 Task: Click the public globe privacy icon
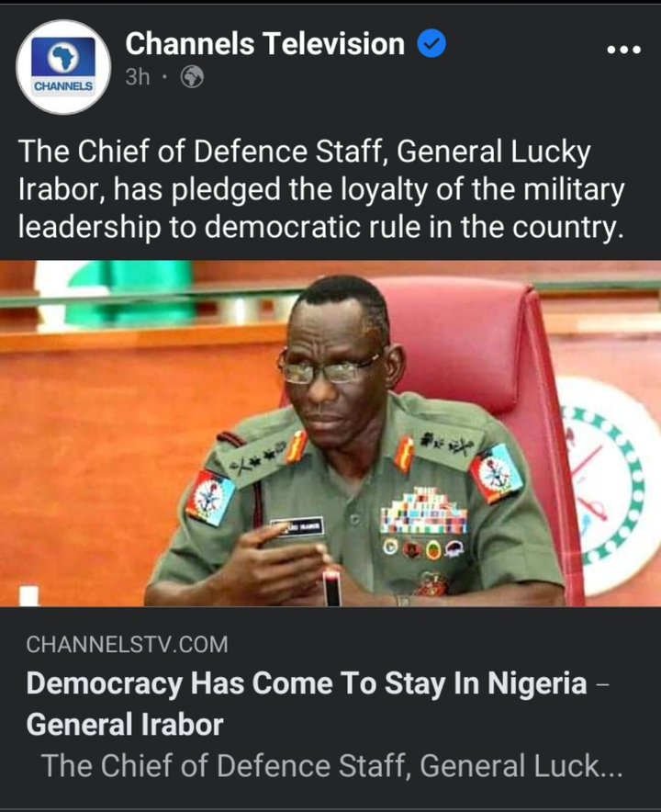coord(192,77)
